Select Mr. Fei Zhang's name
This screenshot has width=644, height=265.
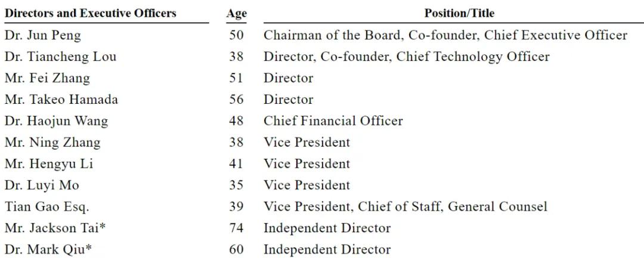pos(47,78)
